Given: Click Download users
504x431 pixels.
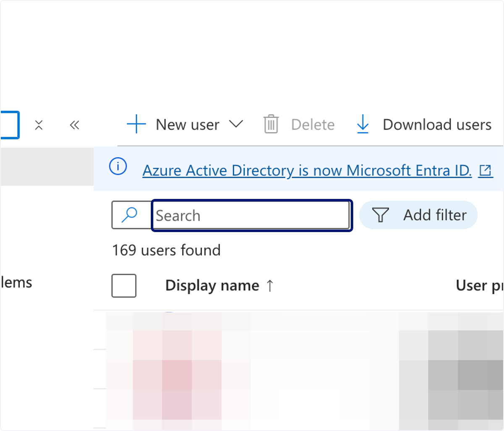Looking at the screenshot, I should [437, 125].
